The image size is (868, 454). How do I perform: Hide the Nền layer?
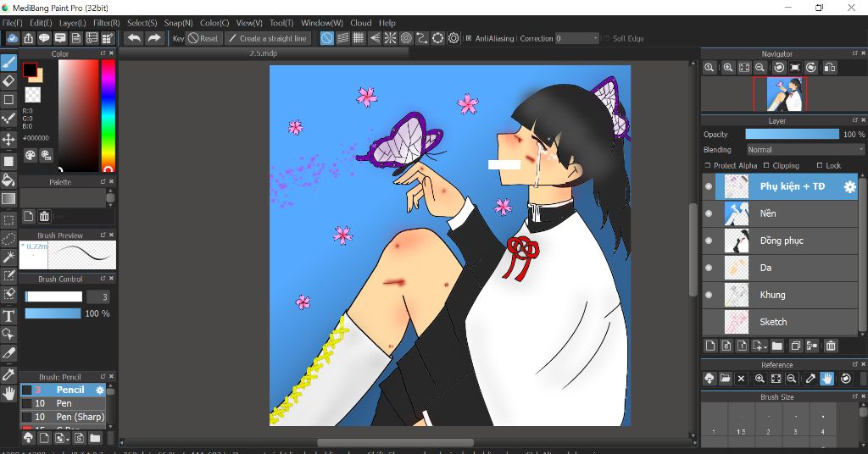click(x=709, y=213)
